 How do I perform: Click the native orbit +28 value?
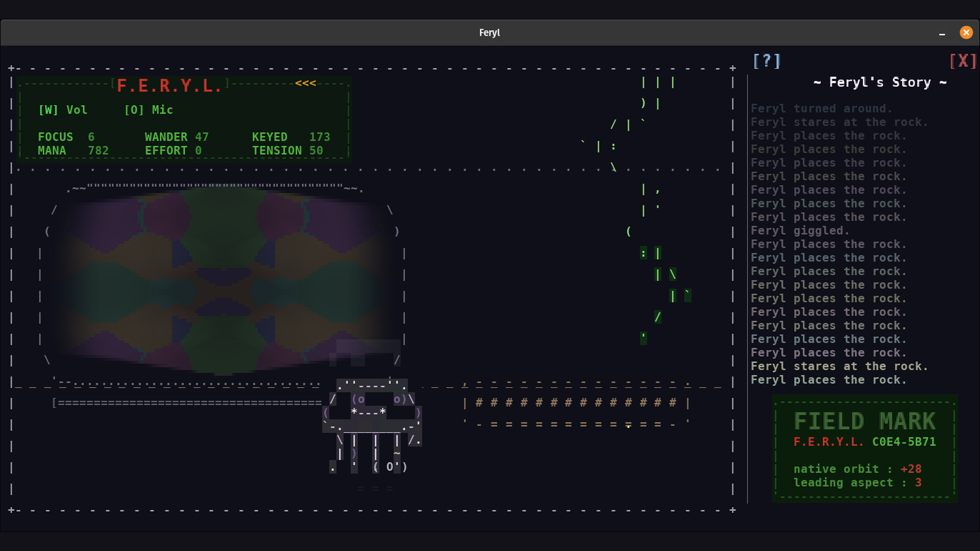(x=911, y=469)
